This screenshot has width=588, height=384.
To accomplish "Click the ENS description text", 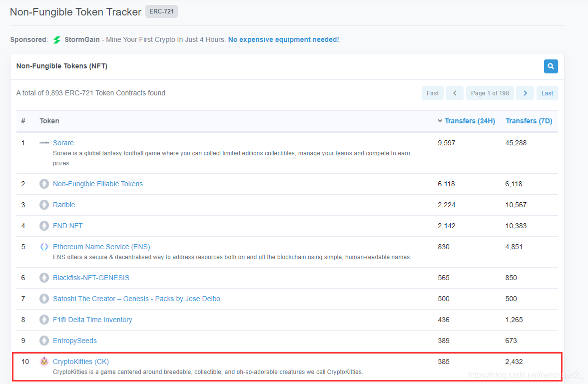I will coord(232,257).
